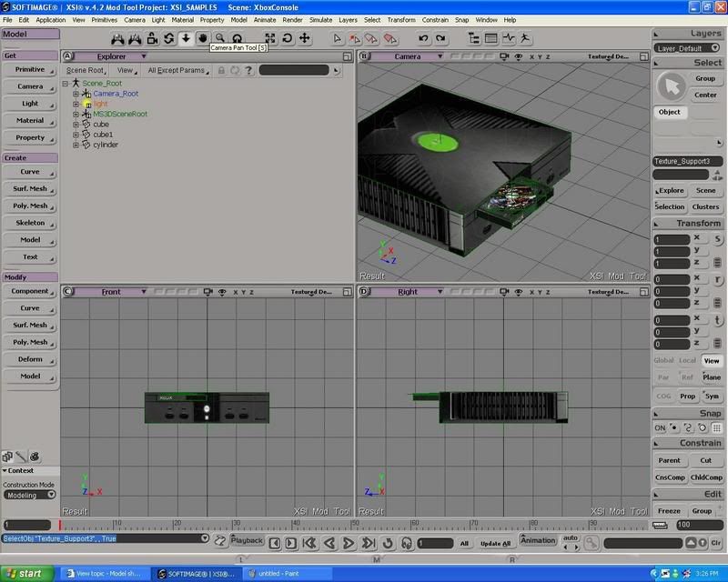The image size is (728, 582).
Task: Open the animation curve editor icon
Action: (509, 38)
